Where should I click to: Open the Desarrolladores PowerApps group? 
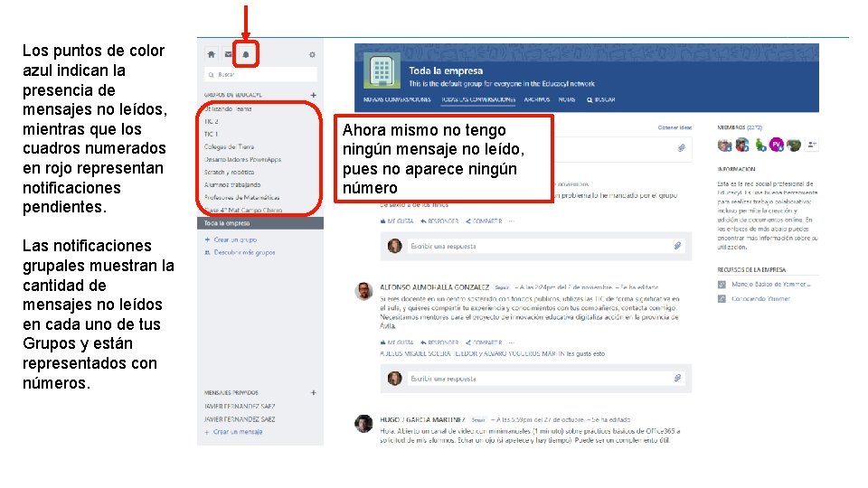tap(242, 159)
